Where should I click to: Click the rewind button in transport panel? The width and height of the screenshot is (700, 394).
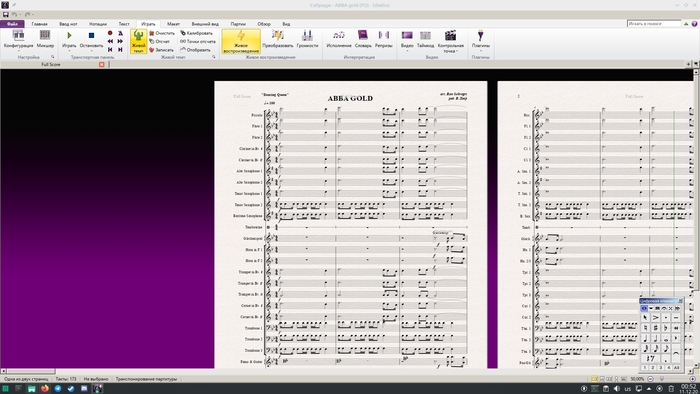[110, 41]
